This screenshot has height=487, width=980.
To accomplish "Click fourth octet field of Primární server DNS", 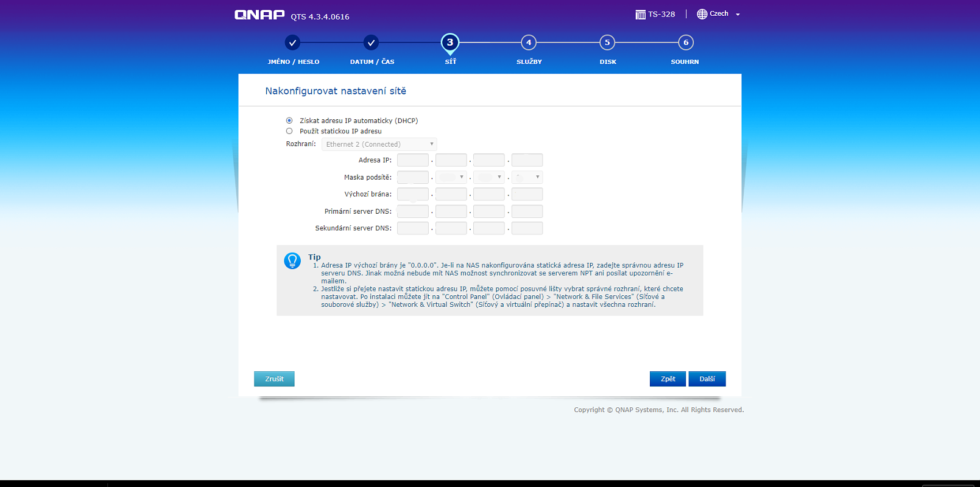I will [x=527, y=211].
